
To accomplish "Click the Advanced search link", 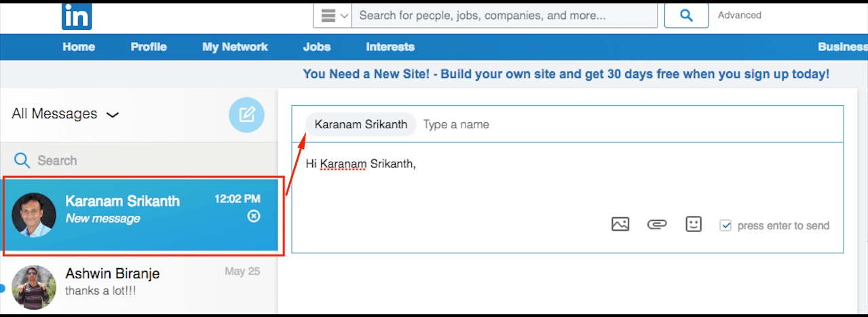I will 740,15.
